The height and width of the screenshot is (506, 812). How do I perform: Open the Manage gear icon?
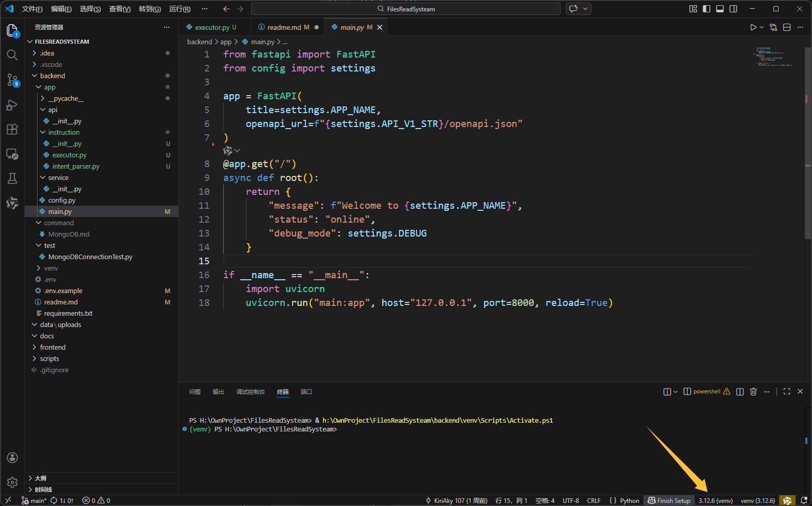tap(12, 482)
